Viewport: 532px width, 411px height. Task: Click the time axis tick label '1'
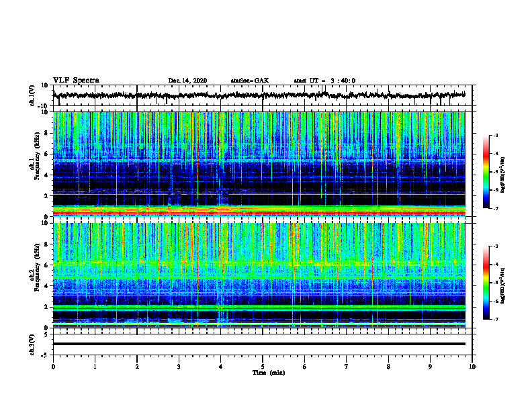95,367
